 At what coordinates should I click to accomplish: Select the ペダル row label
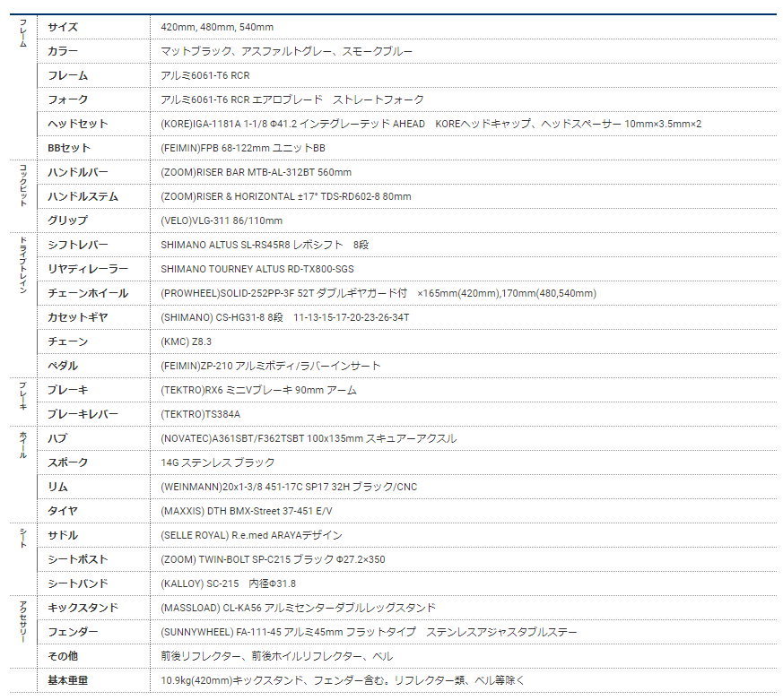tap(63, 366)
